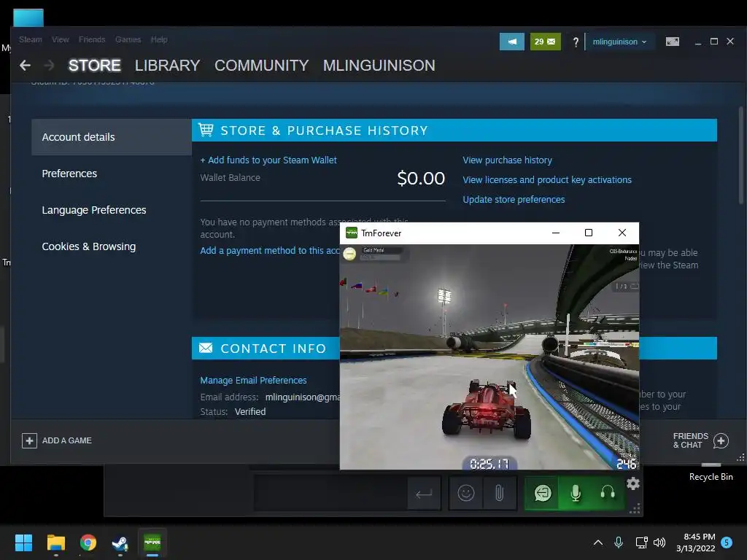Click the Steam help question mark
The height and width of the screenshot is (560, 747).
pyautogui.click(x=576, y=42)
